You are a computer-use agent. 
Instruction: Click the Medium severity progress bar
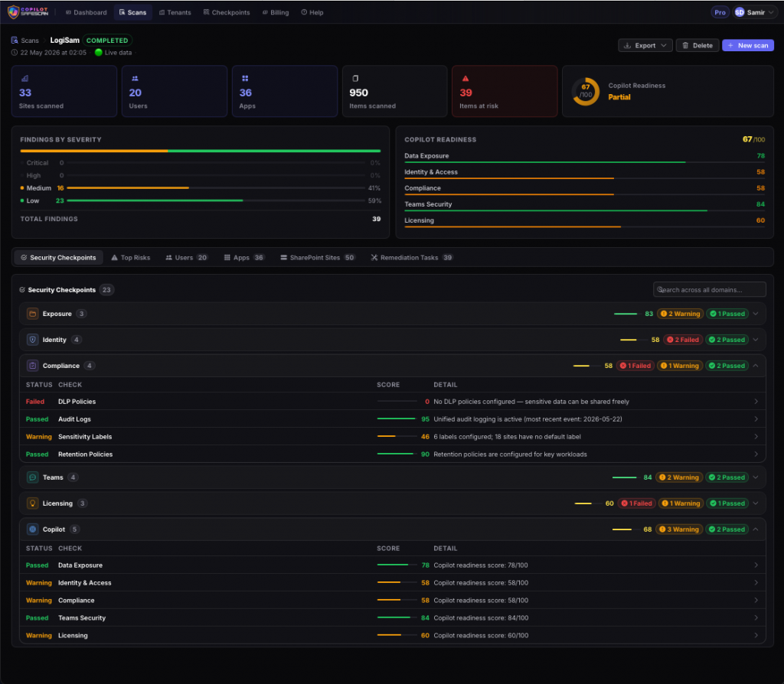pyautogui.click(x=215, y=188)
